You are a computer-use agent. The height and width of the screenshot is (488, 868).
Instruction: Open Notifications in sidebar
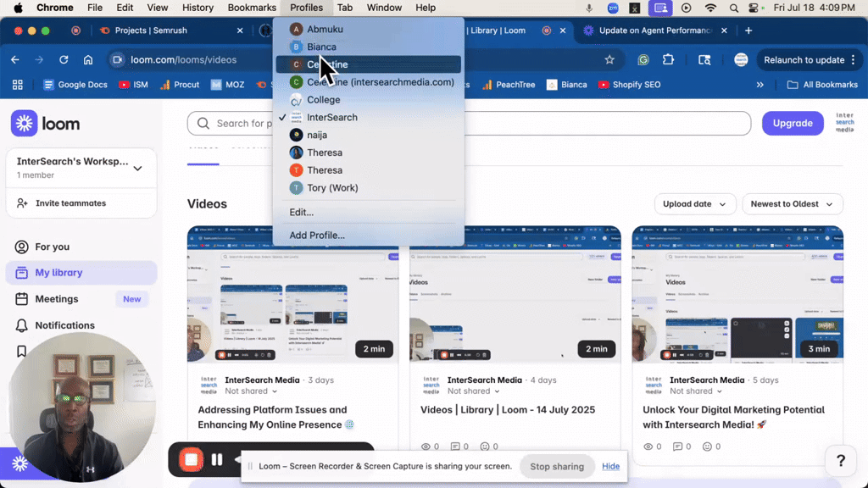(81, 325)
